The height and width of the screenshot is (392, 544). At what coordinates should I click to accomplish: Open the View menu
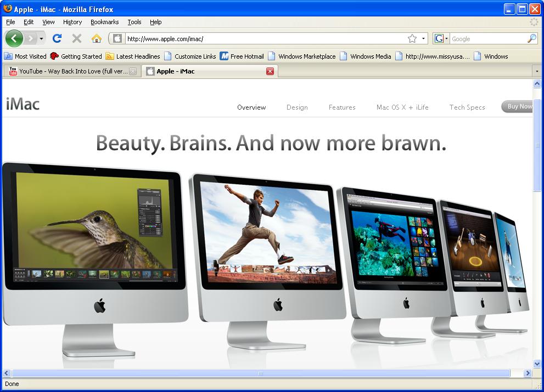tap(48, 22)
